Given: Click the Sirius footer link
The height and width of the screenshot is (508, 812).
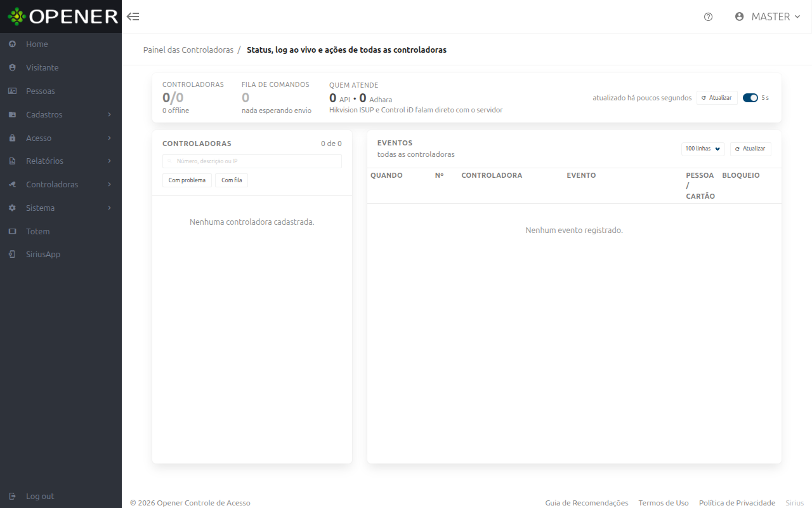Looking at the screenshot, I should [795, 503].
